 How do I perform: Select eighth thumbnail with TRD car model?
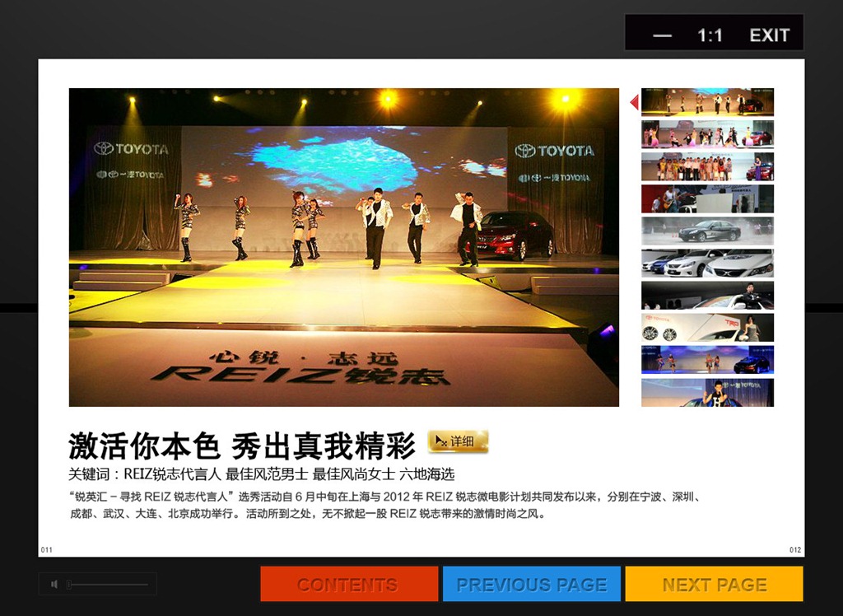707,328
